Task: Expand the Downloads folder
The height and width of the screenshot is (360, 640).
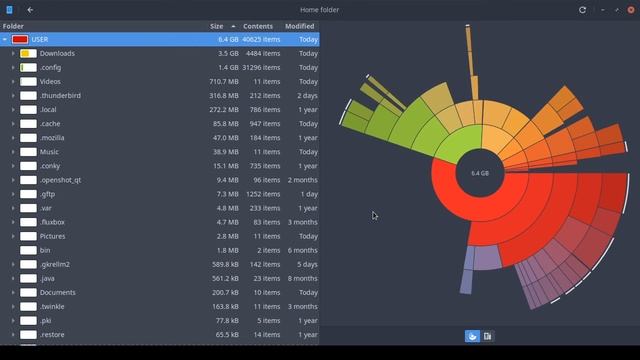Action: point(13,53)
